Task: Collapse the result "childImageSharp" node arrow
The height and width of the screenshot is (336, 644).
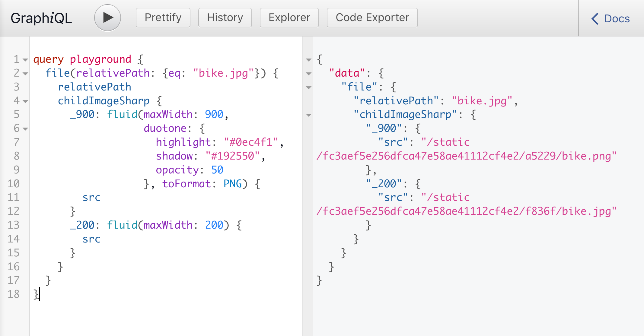Action: click(x=308, y=115)
